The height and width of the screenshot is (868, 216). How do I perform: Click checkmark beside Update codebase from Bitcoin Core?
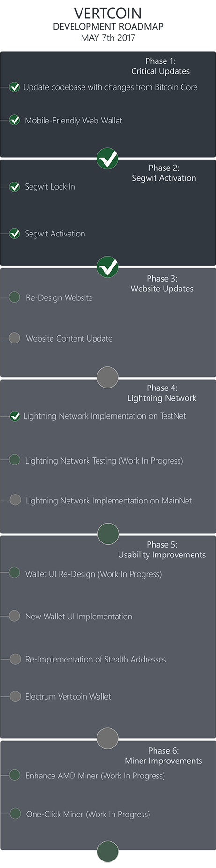pos(15,87)
